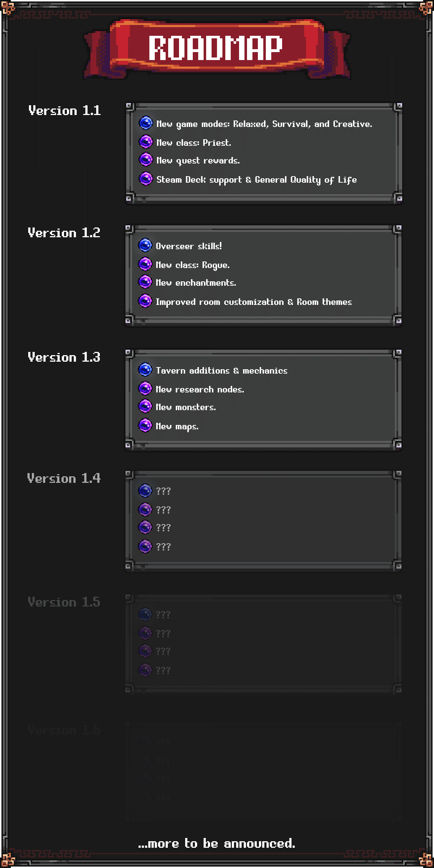Click text 'New maps.'
This screenshot has width=434, height=868.
pyautogui.click(x=177, y=427)
